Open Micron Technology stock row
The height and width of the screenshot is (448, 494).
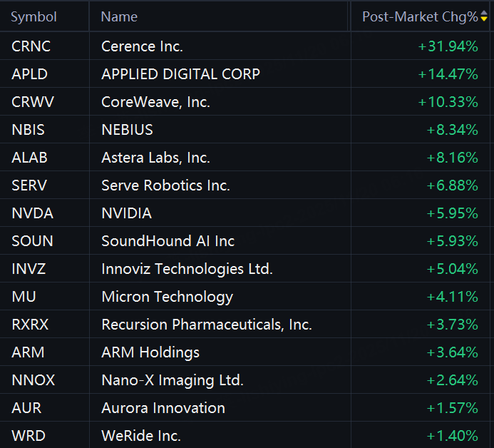[x=168, y=297]
